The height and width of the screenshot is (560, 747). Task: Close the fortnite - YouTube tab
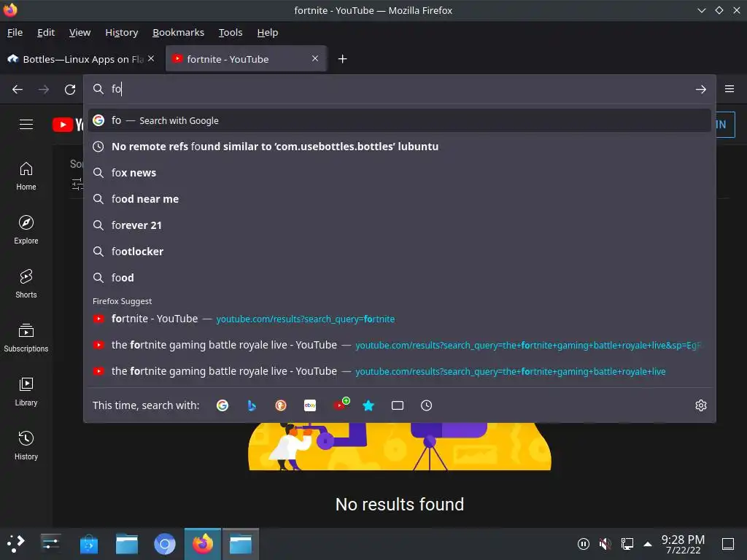(x=315, y=58)
